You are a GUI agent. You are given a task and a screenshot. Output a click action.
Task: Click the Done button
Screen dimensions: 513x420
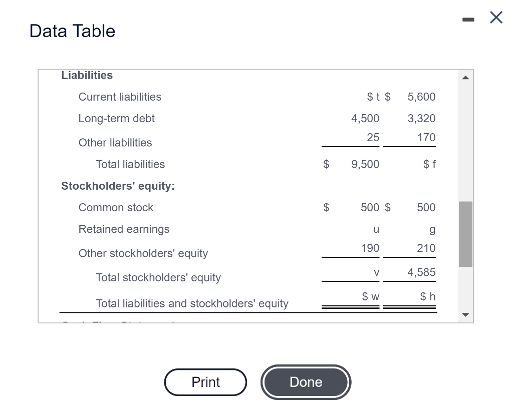point(306,382)
